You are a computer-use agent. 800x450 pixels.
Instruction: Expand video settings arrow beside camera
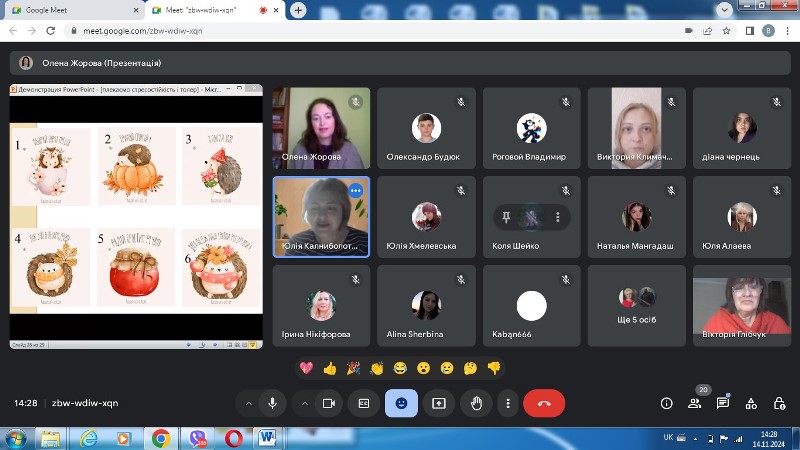(x=305, y=403)
